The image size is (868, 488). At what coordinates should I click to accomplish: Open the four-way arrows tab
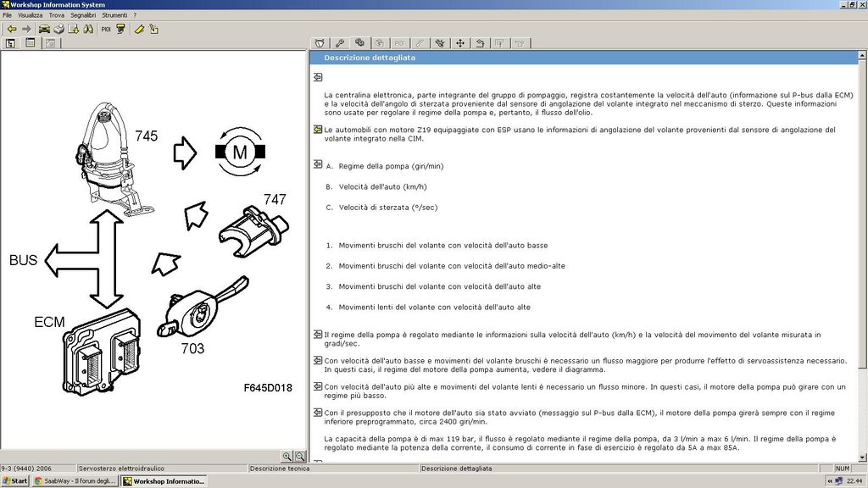coord(459,43)
